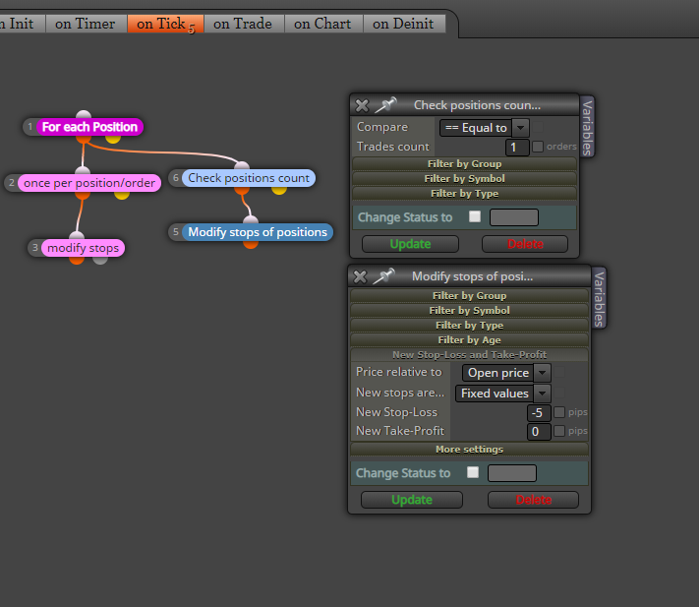Click input connector atop For each Position block
Screen dimensions: 700x607
[84, 115]
